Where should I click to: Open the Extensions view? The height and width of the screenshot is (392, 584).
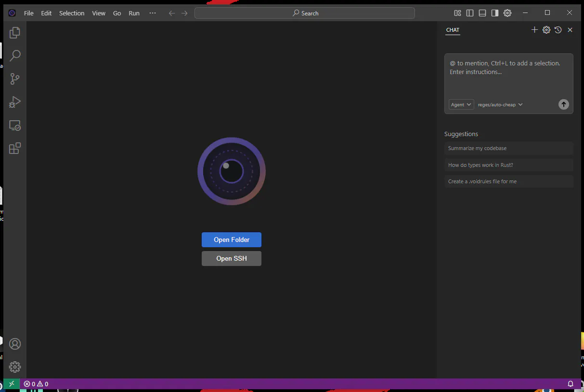coord(15,148)
